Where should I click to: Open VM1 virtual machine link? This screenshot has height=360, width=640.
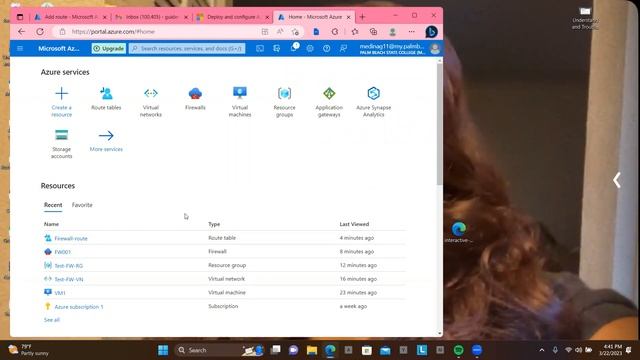pyautogui.click(x=60, y=293)
